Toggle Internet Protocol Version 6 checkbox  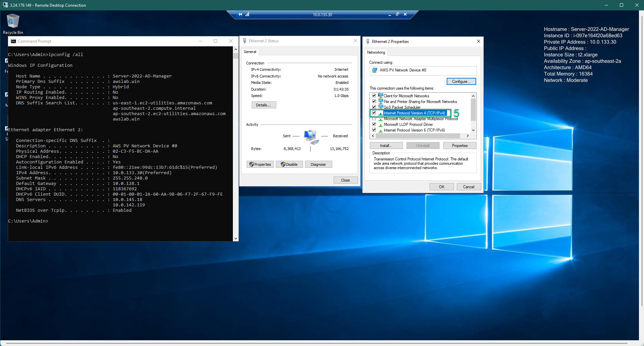(374, 130)
